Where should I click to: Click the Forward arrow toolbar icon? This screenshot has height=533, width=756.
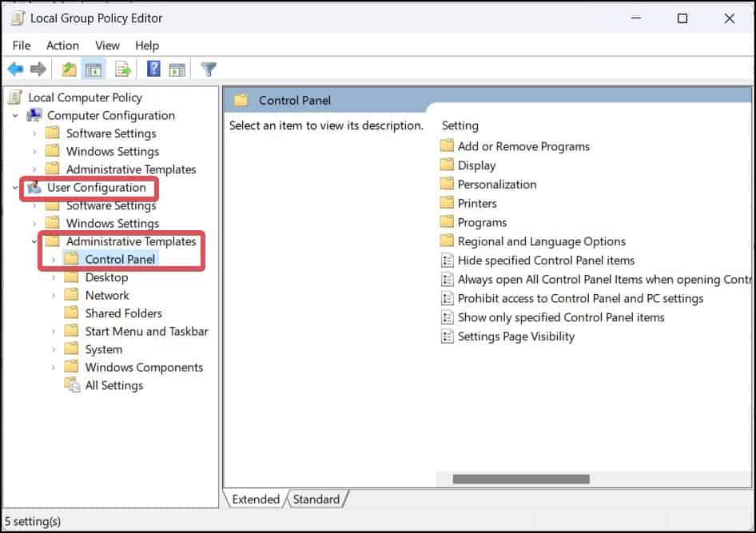click(x=38, y=70)
